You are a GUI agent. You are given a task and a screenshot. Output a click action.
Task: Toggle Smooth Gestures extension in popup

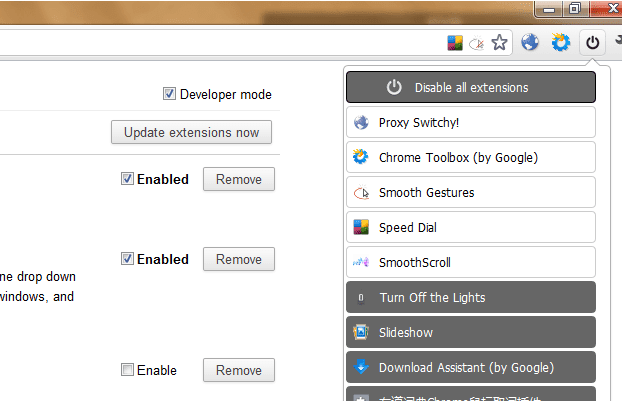[471, 192]
